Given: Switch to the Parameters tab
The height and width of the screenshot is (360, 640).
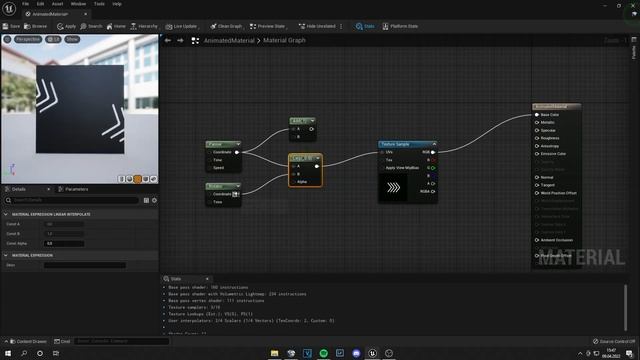Looking at the screenshot, I should pos(73,189).
